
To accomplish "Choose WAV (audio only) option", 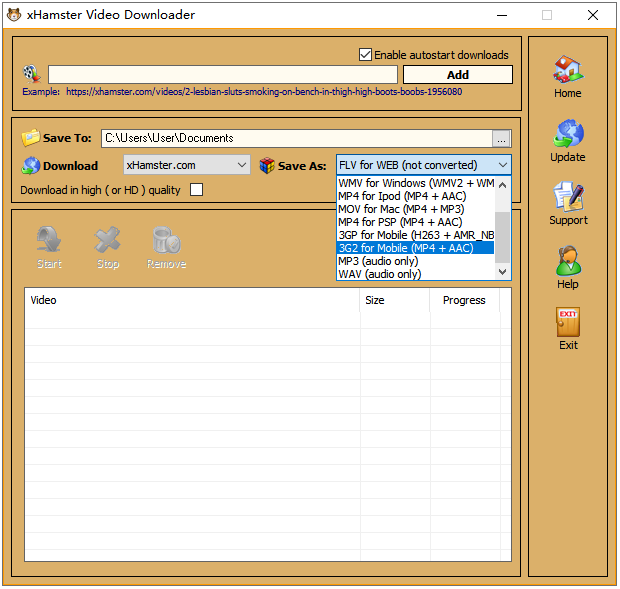I will [416, 274].
